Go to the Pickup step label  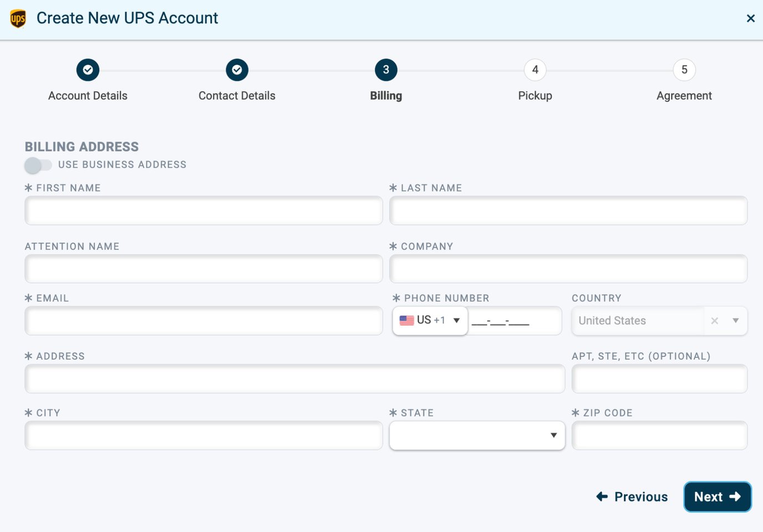pos(535,95)
